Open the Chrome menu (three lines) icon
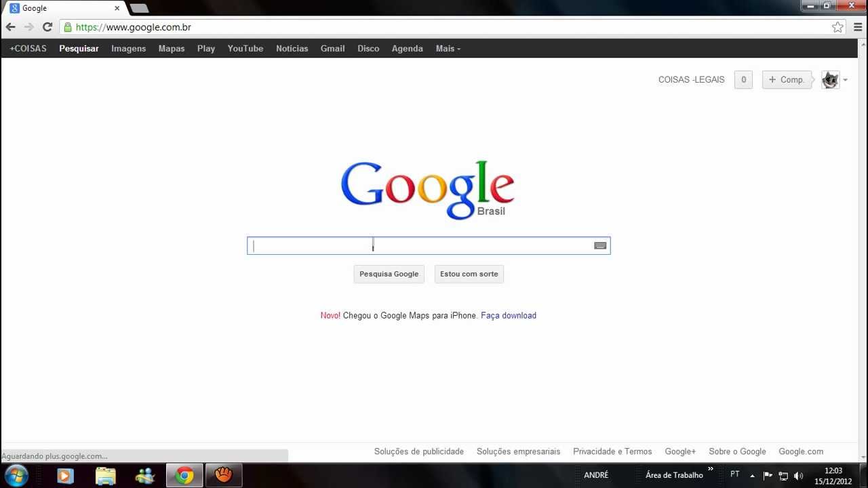 [x=858, y=27]
